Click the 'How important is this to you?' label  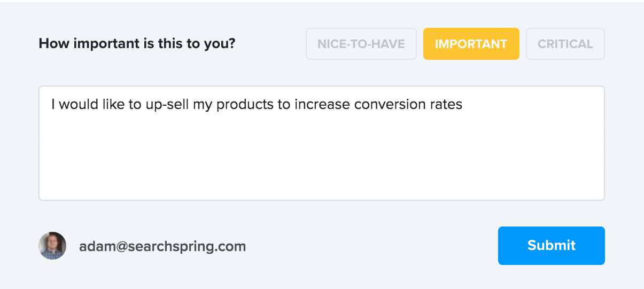coord(137,44)
